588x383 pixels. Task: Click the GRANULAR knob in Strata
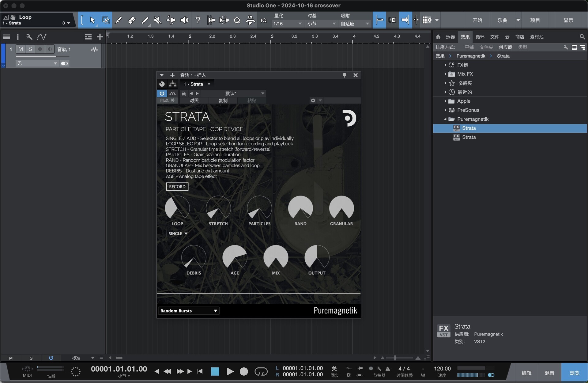click(341, 208)
